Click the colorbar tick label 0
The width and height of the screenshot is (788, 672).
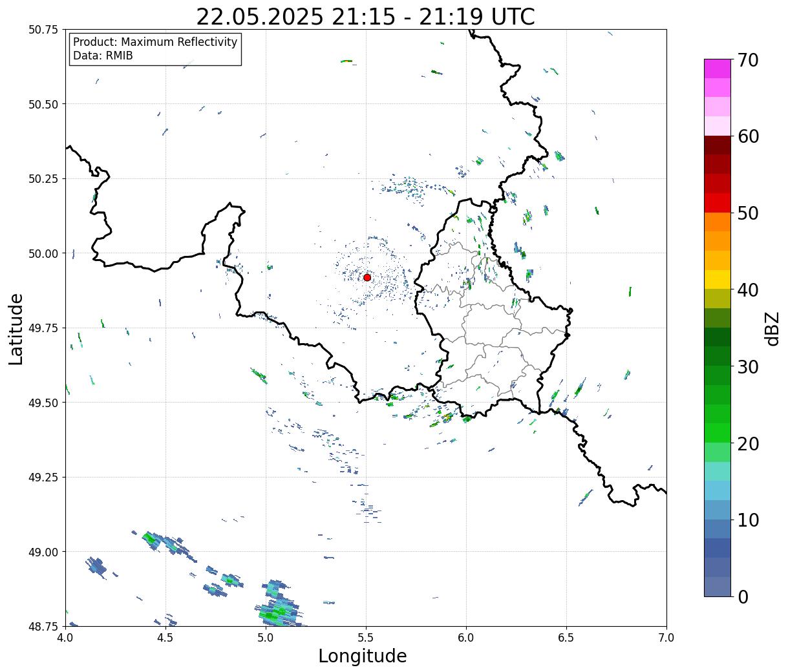click(x=742, y=597)
